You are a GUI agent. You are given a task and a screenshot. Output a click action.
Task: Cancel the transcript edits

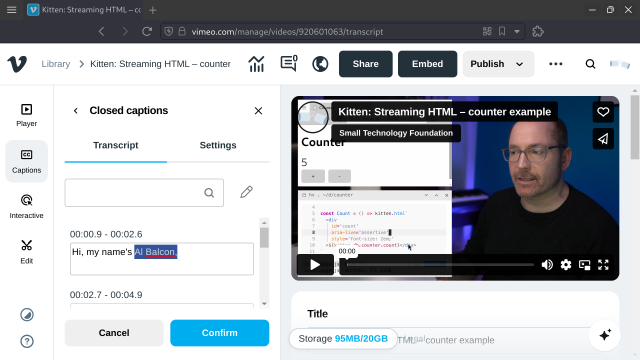pos(114,333)
